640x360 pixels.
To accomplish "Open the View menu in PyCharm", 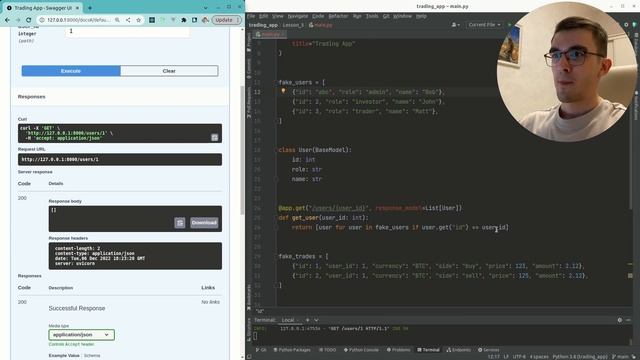I will click(278, 16).
